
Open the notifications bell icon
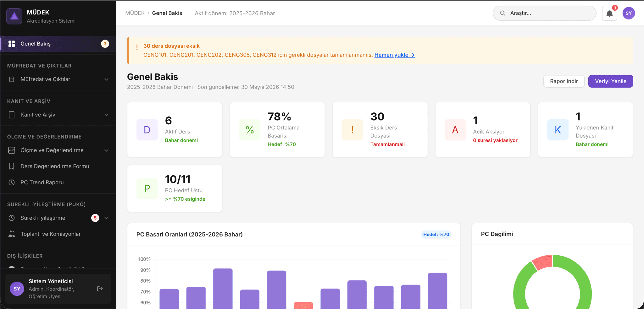(x=609, y=14)
